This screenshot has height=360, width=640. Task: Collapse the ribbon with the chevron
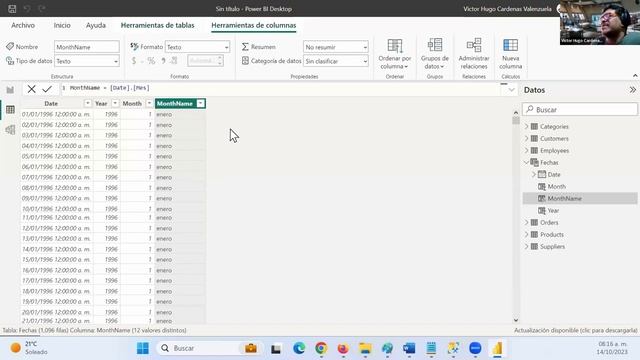635,76
